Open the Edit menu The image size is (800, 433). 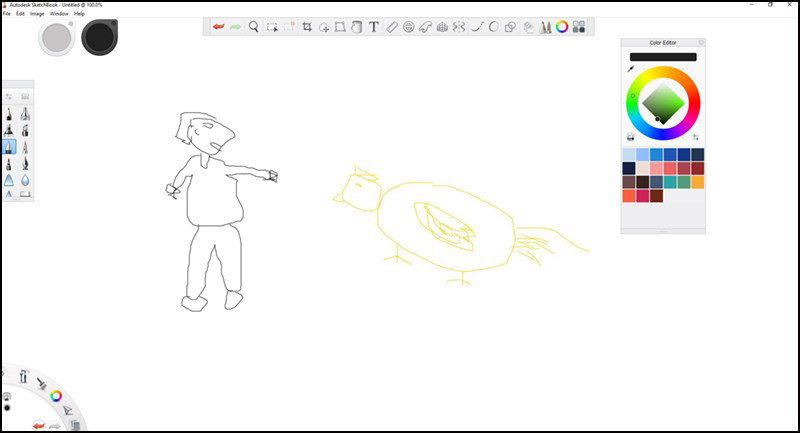pyautogui.click(x=20, y=14)
